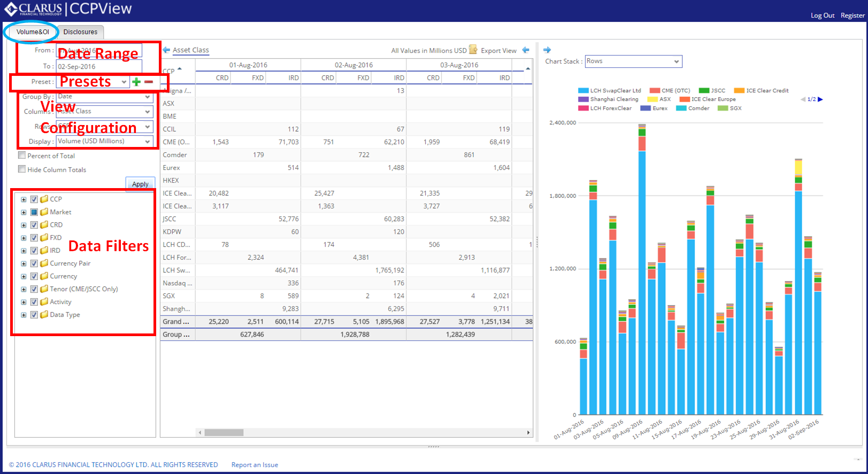868x474 pixels.
Task: Expand the Activity tree node
Action: [x=24, y=302]
